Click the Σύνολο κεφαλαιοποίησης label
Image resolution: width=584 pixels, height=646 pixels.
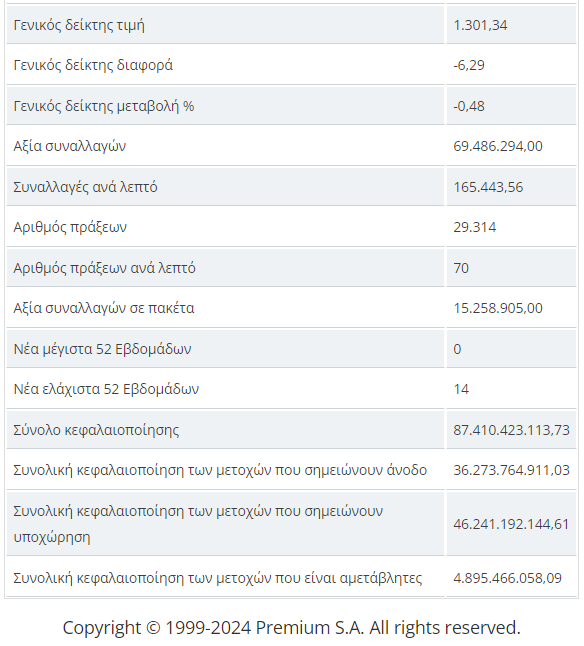pyautogui.click(x=96, y=430)
